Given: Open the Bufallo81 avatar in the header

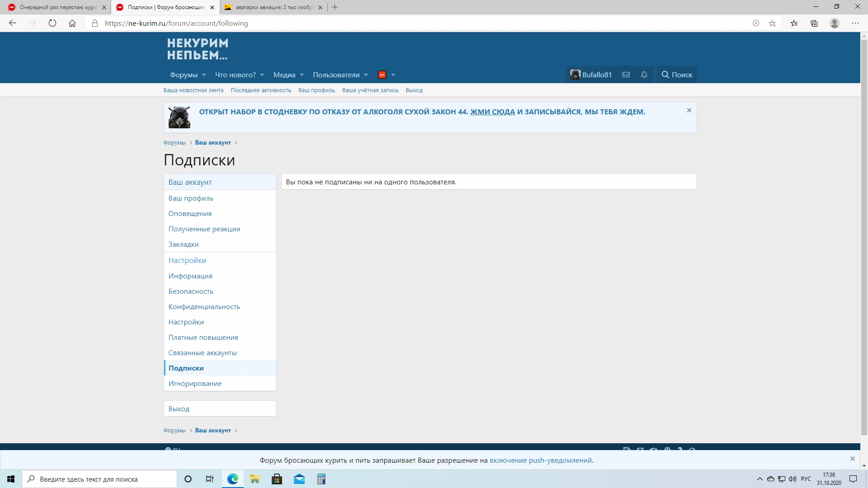Looking at the screenshot, I should pyautogui.click(x=574, y=74).
